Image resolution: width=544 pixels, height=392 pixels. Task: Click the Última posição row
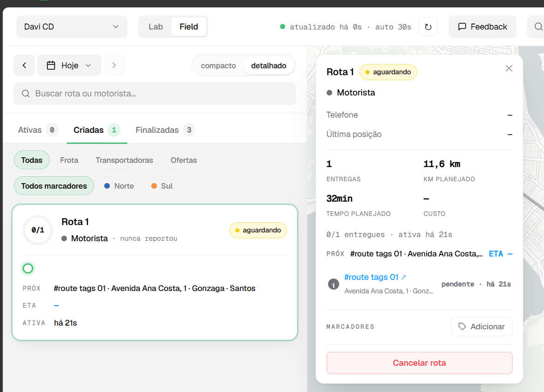419,134
